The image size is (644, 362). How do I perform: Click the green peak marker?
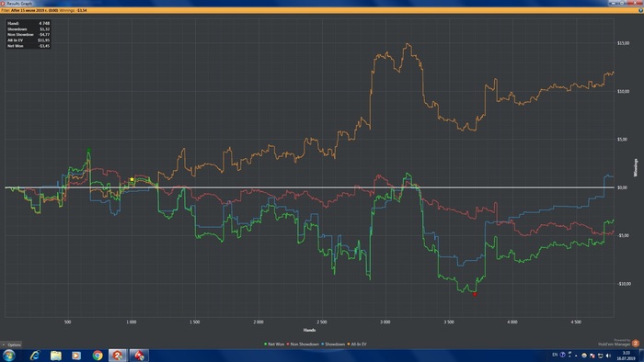coord(88,150)
